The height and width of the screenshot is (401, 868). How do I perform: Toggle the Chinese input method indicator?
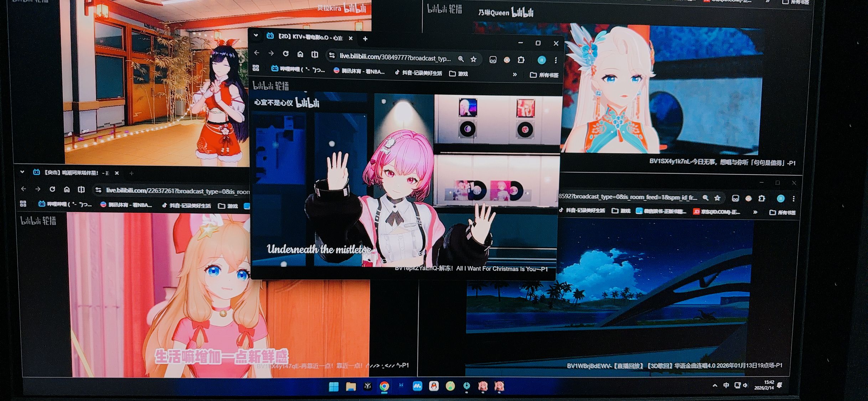coord(726,385)
